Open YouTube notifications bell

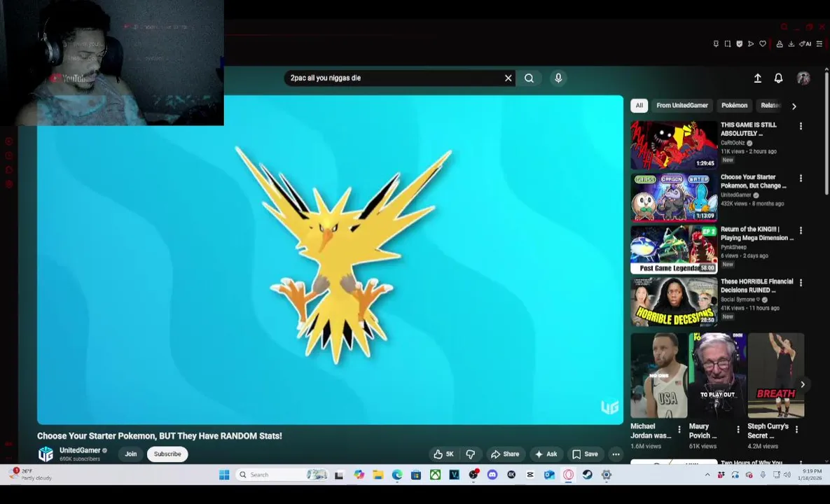779,78
